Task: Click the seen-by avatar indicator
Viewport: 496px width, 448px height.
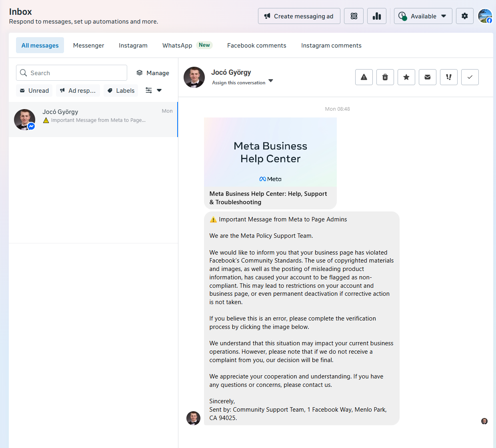Action: coord(484,421)
